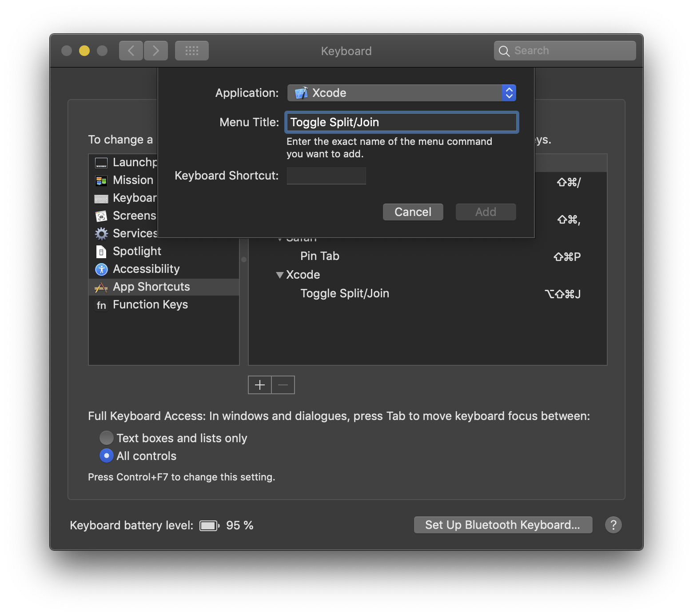Go back with the left chevron button
This screenshot has height=616, width=693.
tap(131, 51)
